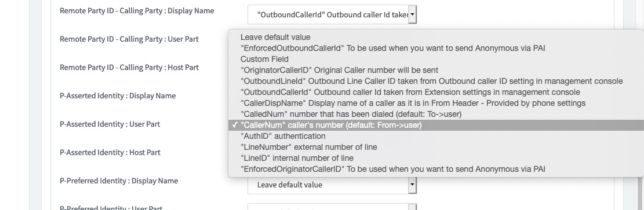Click the "Remote Party ID - Calling Party : Host Part" label
The height and width of the screenshot is (210, 644).
coord(129,67)
